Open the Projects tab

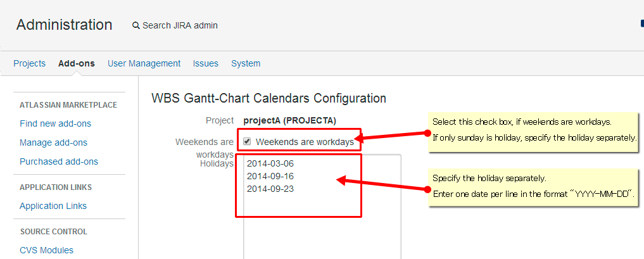[x=29, y=63]
